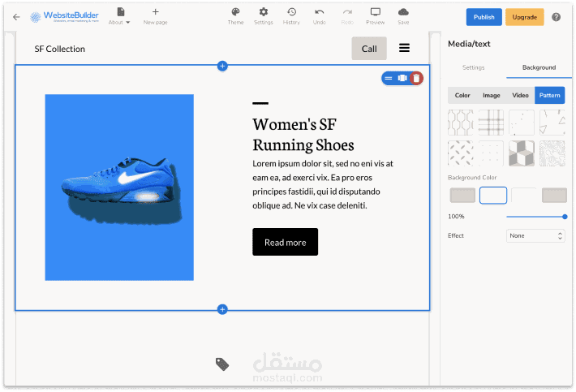Click the tag icon below the section
576x392 pixels.
(222, 364)
